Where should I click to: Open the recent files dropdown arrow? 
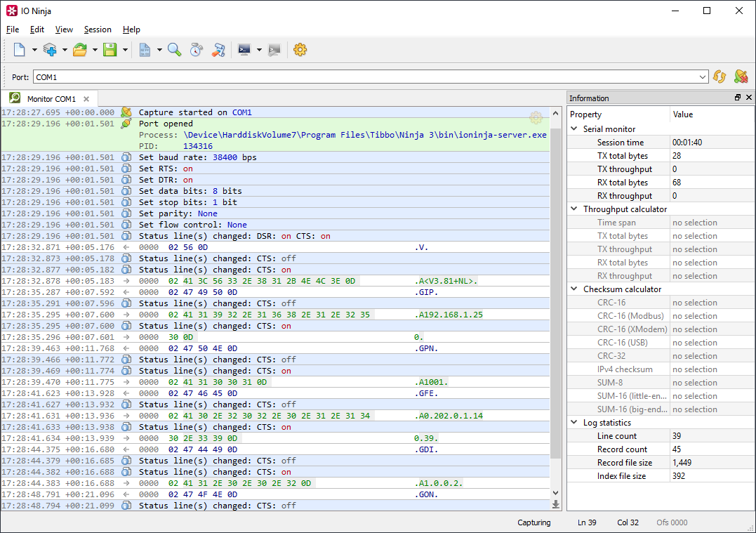click(95, 50)
